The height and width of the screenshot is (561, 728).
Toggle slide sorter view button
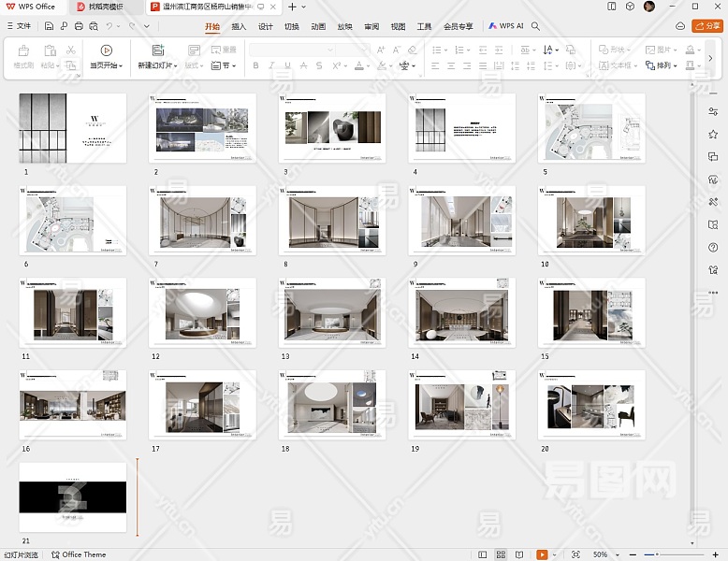tap(502, 554)
